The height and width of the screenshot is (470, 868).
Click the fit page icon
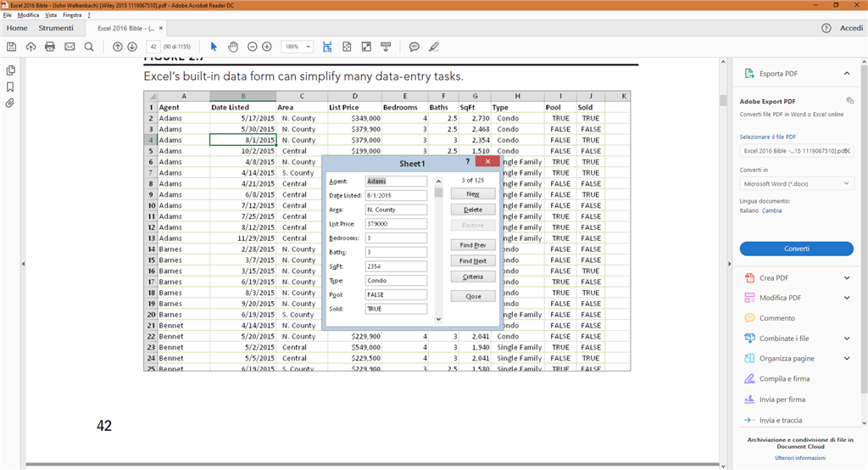click(x=347, y=48)
